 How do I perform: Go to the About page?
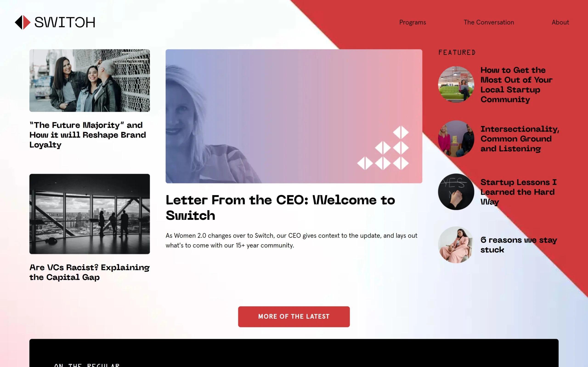560,22
